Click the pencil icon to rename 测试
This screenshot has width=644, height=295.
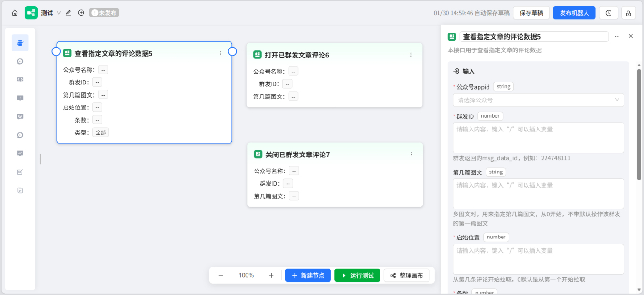coord(68,13)
